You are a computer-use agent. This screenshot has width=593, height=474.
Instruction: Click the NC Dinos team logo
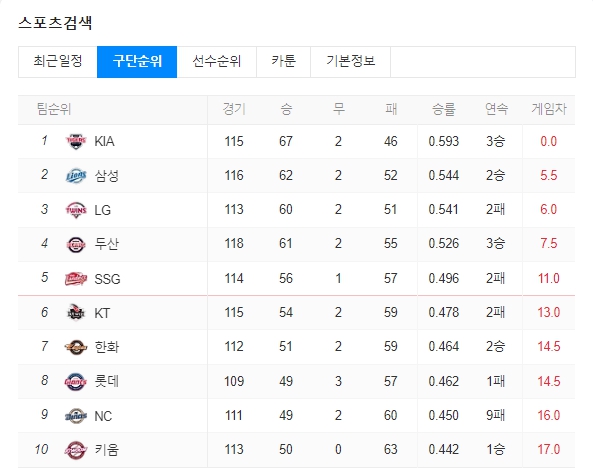point(76,416)
